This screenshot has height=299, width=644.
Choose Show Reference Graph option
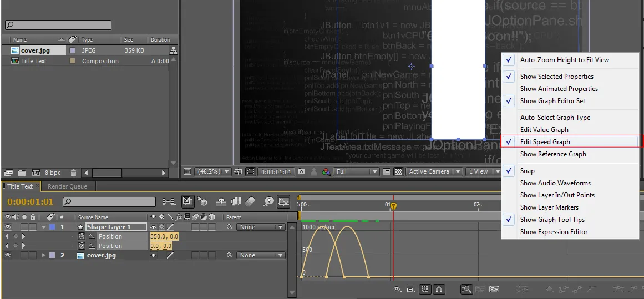tap(553, 154)
